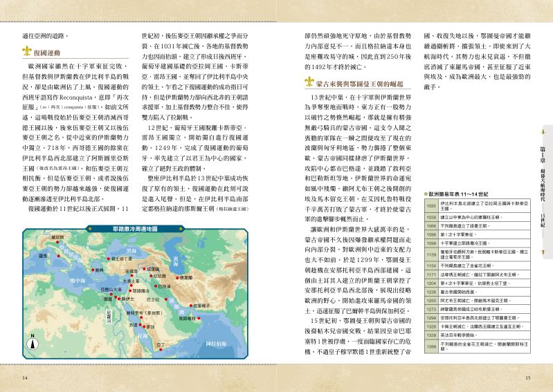Click page number 14 at bottom left
Screen dimensions: 553x392
25,378
